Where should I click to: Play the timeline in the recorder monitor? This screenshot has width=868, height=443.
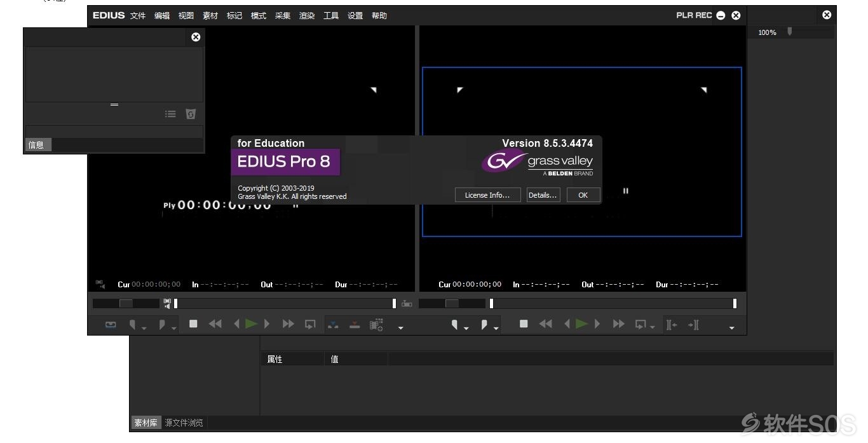click(x=582, y=324)
